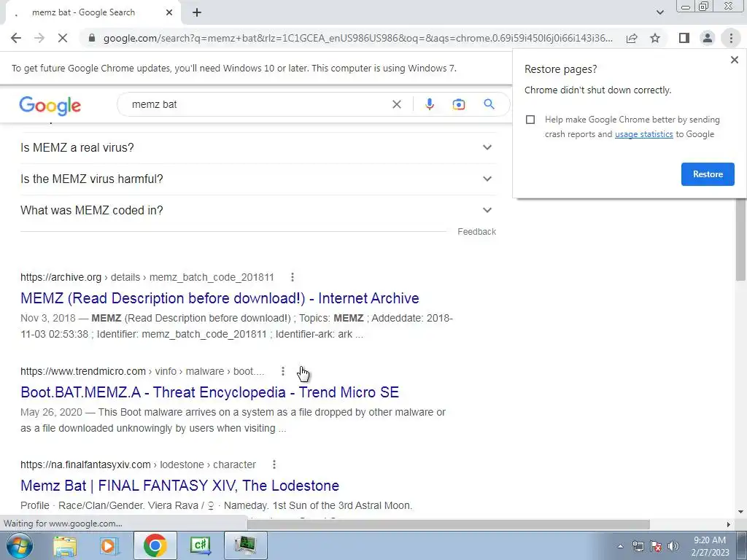Screen dimensions: 747x560
Task: Open the C# application in taskbar
Action: tap(200, 545)
